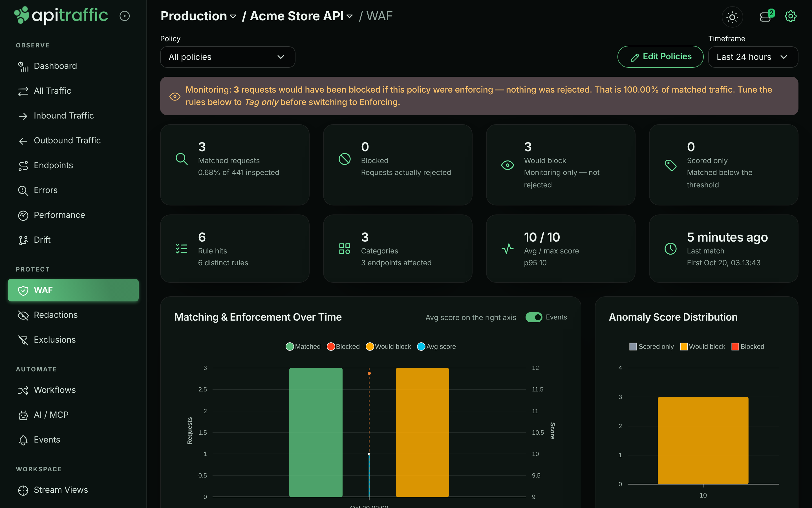
Task: Click the Performance gauge icon
Action: pos(23,215)
